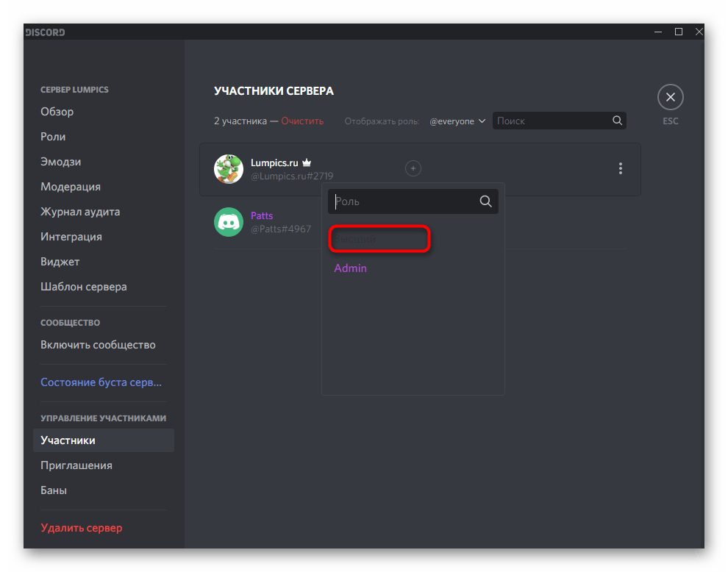Go to the Журнал аудита section
728x572 pixels.
(x=80, y=212)
